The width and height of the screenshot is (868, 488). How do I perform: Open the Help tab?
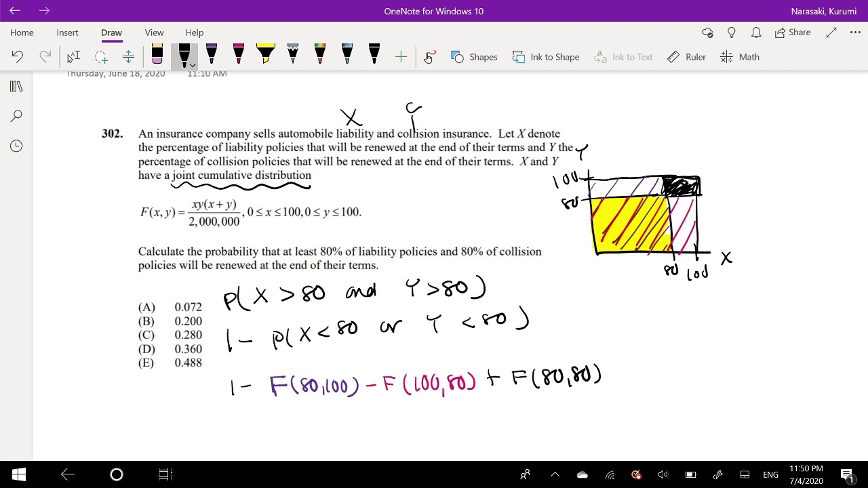[195, 33]
